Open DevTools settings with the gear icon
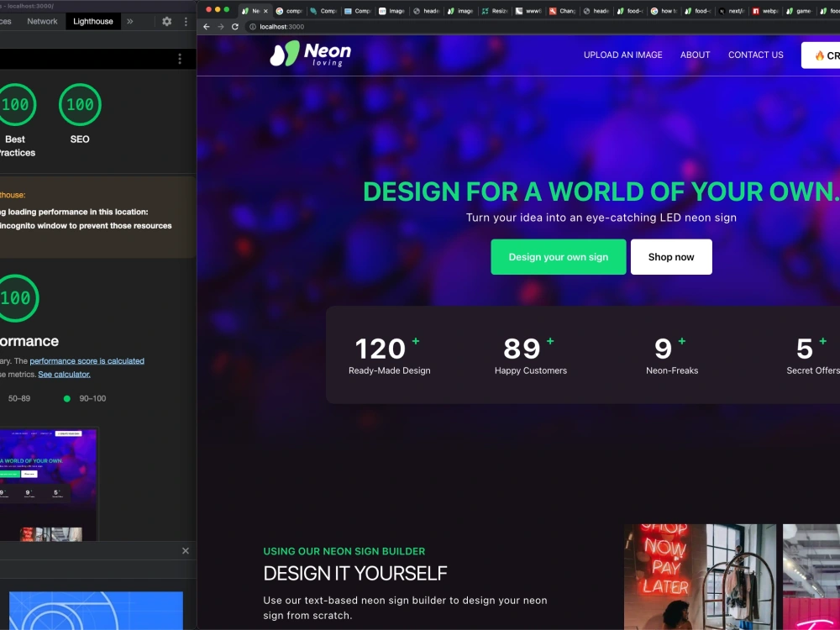The height and width of the screenshot is (630, 840). click(165, 21)
